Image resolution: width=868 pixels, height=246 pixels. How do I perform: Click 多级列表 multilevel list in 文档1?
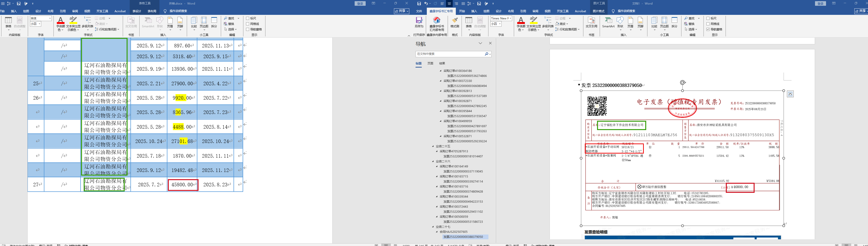click(548, 23)
